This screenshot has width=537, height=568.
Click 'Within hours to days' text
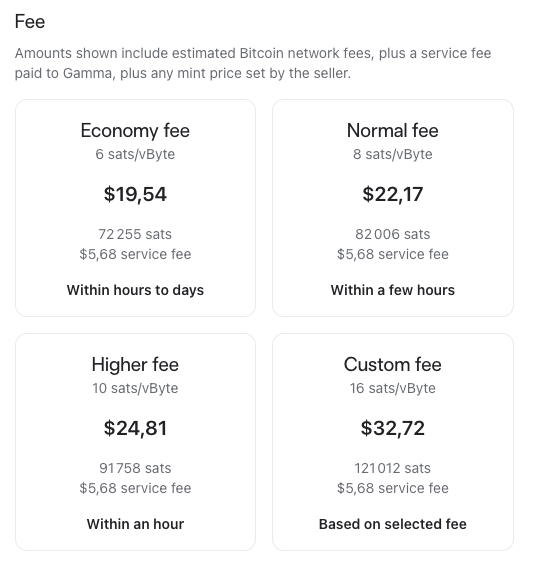coord(135,290)
